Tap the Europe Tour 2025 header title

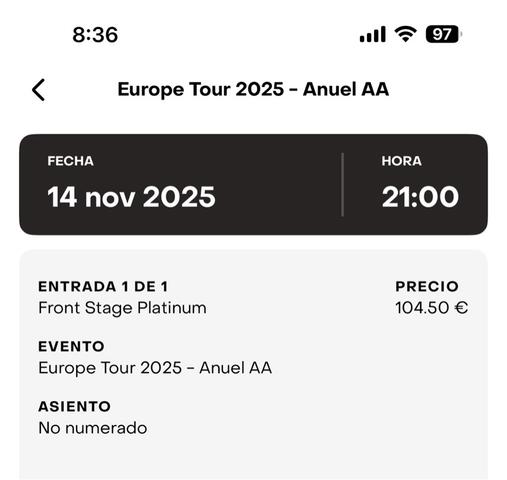pos(253,89)
